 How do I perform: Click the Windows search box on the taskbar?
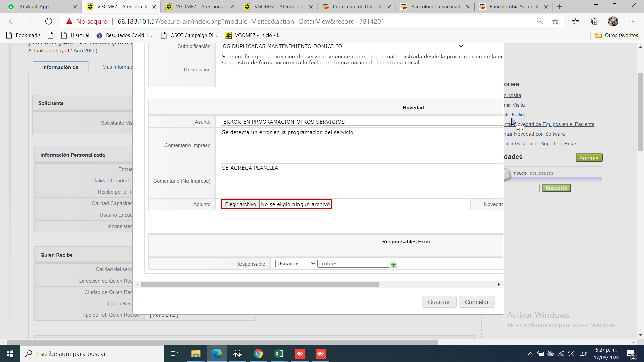(x=92, y=354)
